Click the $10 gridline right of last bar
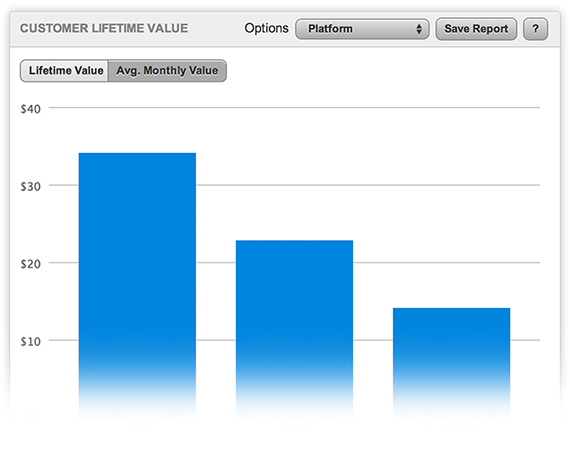 pyautogui.click(x=525, y=340)
